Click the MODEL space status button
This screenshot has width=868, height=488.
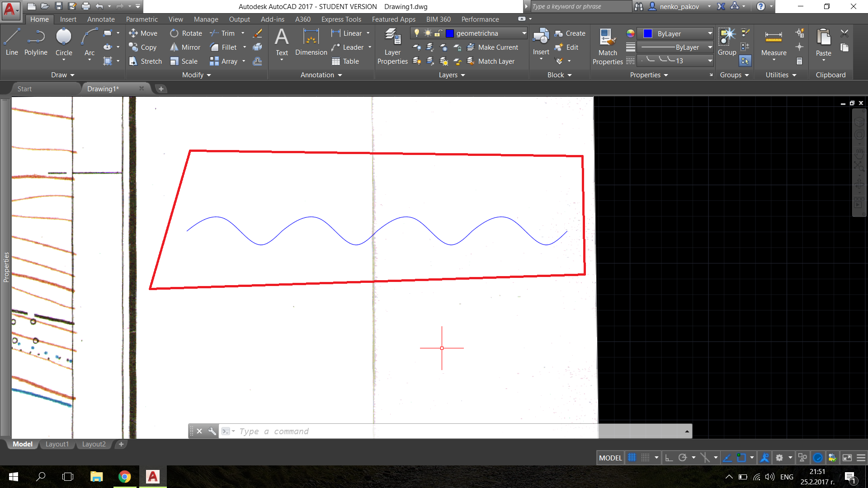610,458
